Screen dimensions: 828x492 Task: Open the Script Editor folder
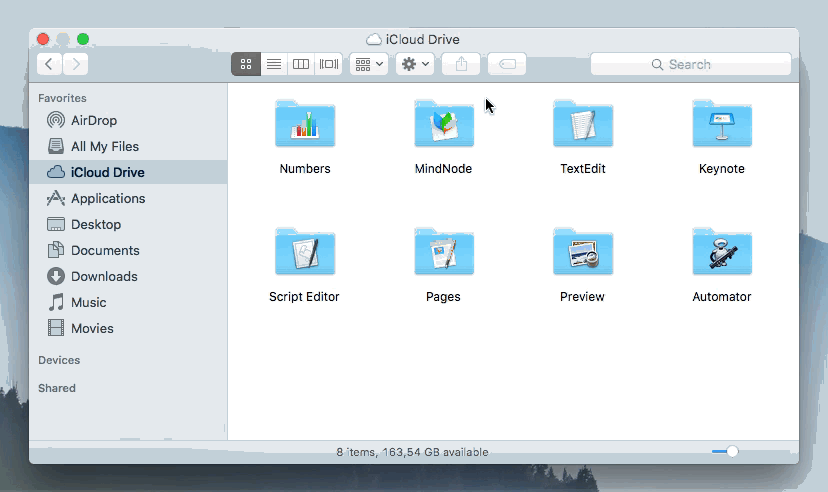tap(305, 252)
